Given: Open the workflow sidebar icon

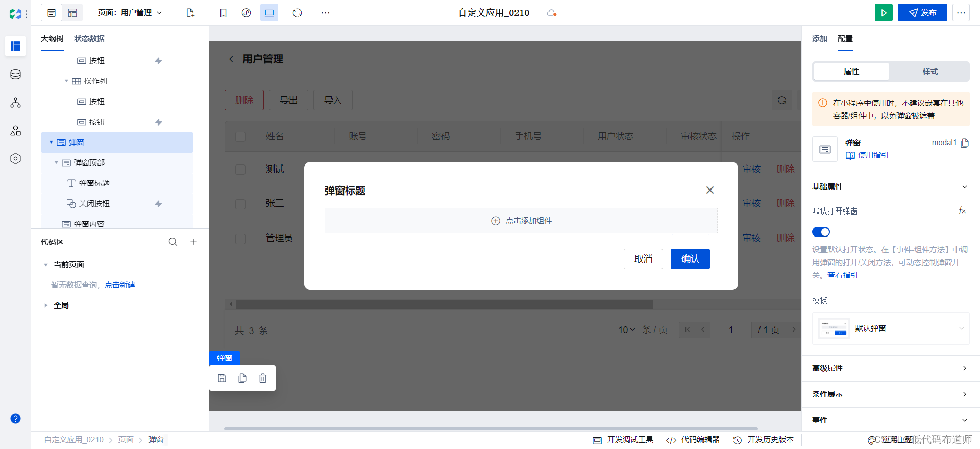Looking at the screenshot, I should point(15,103).
